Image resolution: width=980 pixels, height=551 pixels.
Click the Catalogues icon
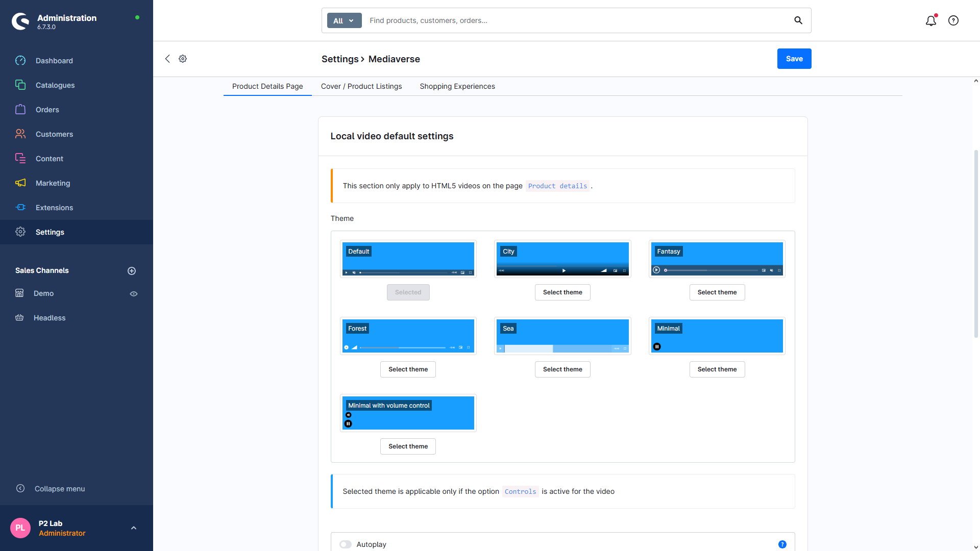20,85
